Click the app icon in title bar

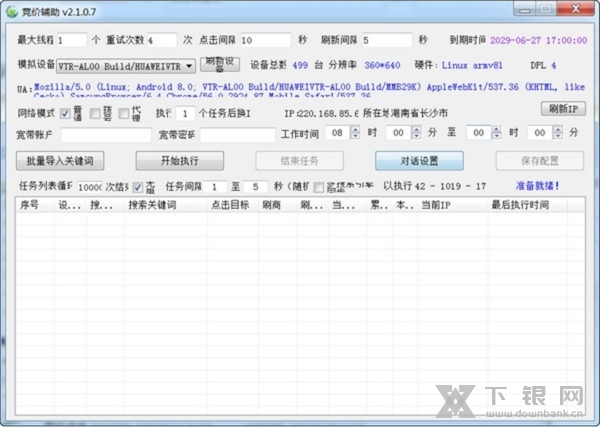[12, 11]
